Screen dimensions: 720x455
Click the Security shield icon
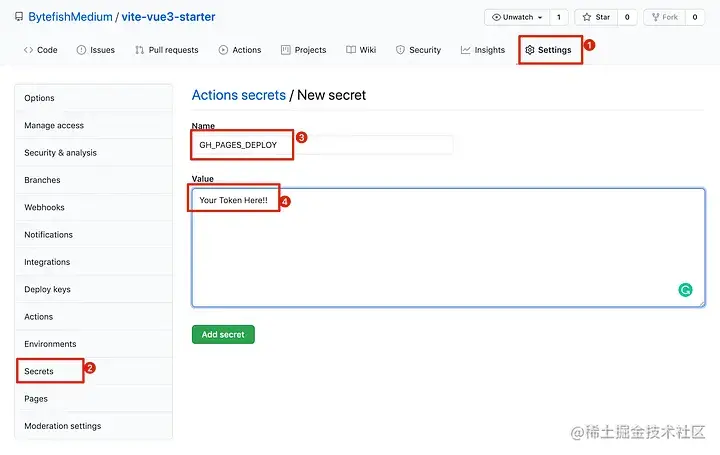(x=400, y=50)
